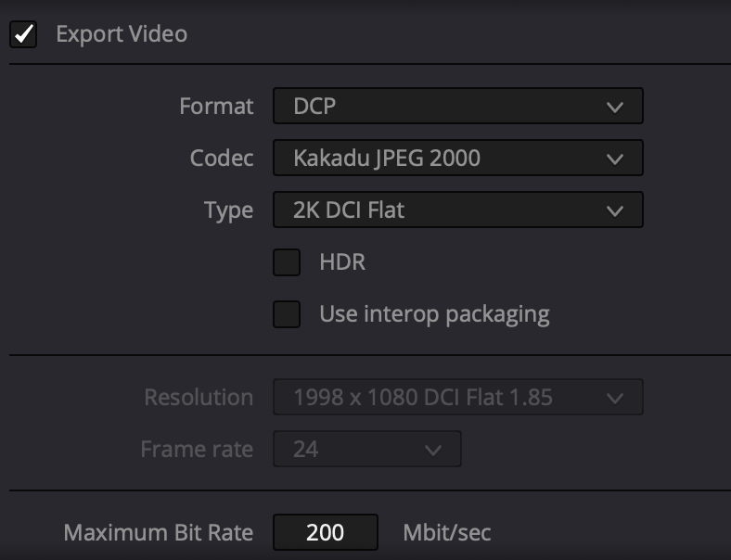Click the Resolution dropdown chevron arrow
The width and height of the screenshot is (731, 560).
pos(615,399)
